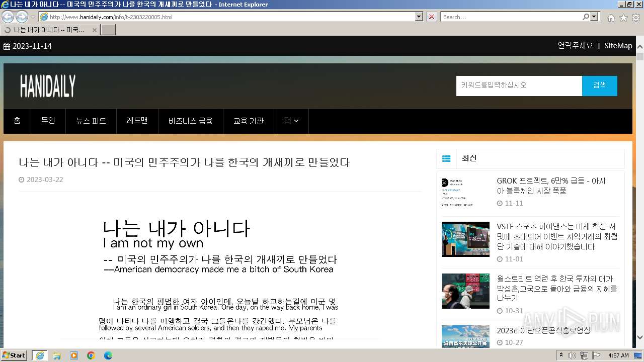Open VSTE 스포츠 파이낸스 article thumbnail
The image size is (644, 362).
click(465, 239)
